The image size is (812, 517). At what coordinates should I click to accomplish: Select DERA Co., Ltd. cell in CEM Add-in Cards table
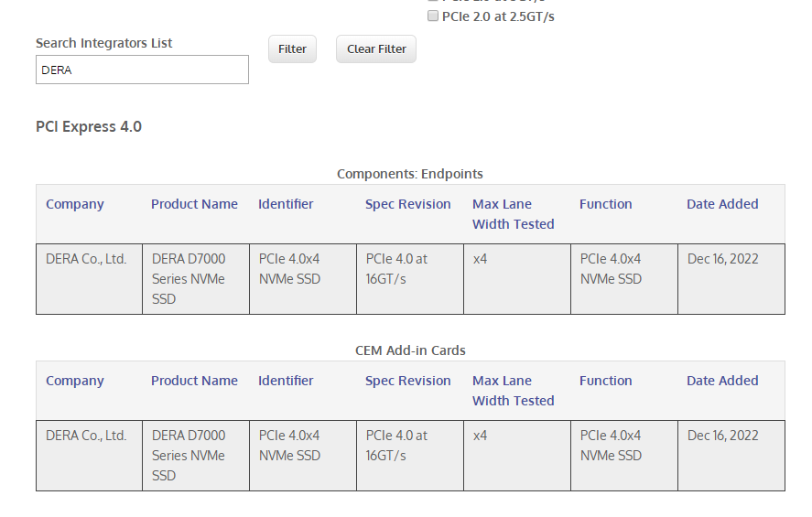click(86, 436)
